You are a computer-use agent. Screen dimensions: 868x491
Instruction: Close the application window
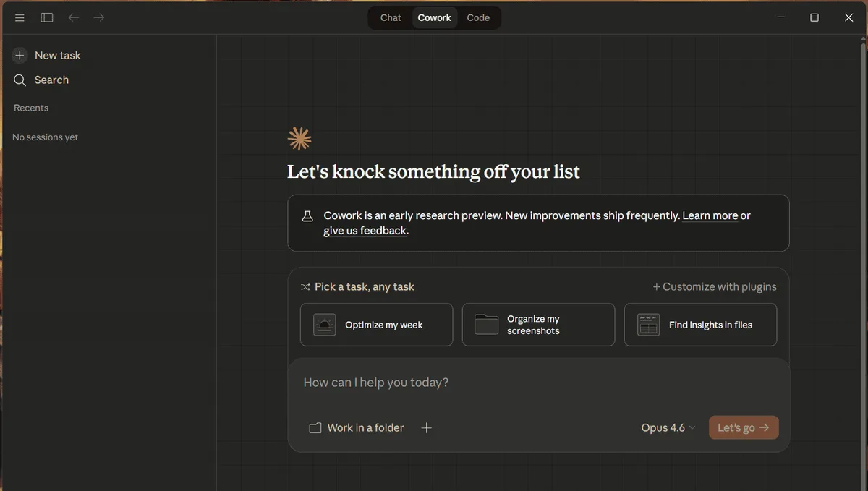click(x=849, y=17)
